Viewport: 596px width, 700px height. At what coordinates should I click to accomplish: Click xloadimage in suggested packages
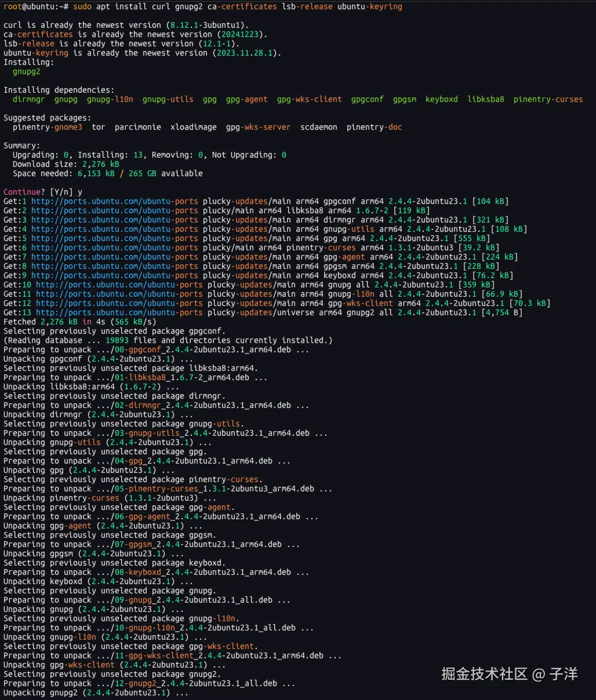point(194,127)
